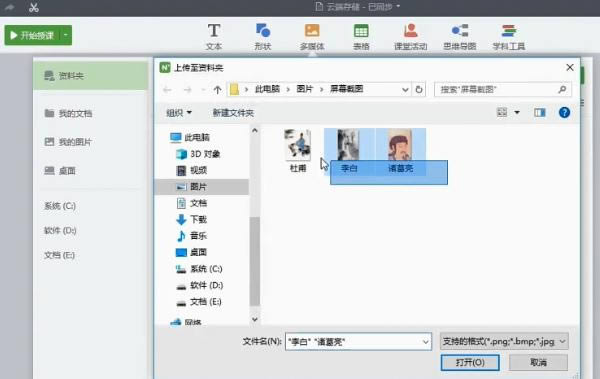Go forward in the file dialog
Viewport: 600px width, 379px height.
[188, 90]
